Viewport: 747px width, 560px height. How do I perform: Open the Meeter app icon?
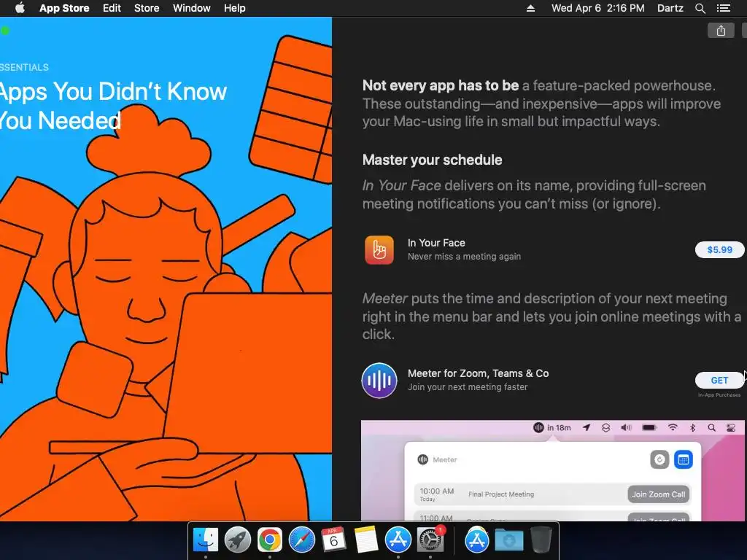point(379,381)
